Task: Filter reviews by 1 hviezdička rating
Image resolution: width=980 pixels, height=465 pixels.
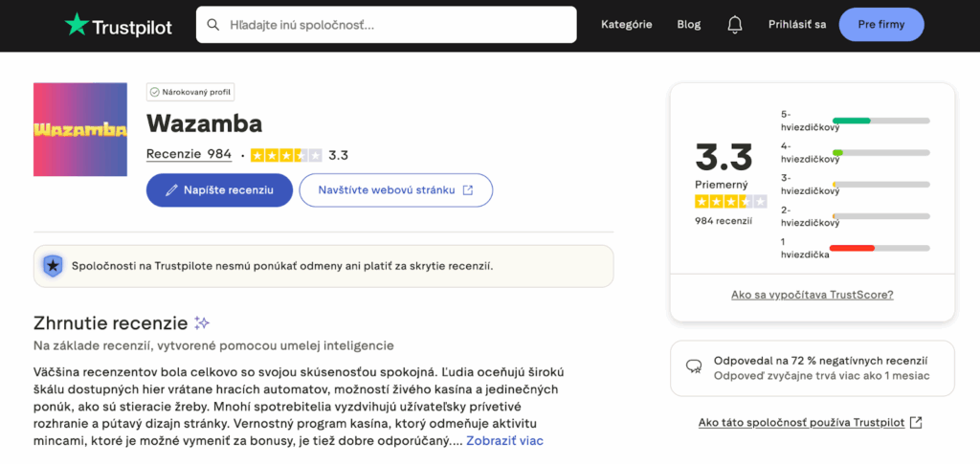Action: tap(805, 248)
